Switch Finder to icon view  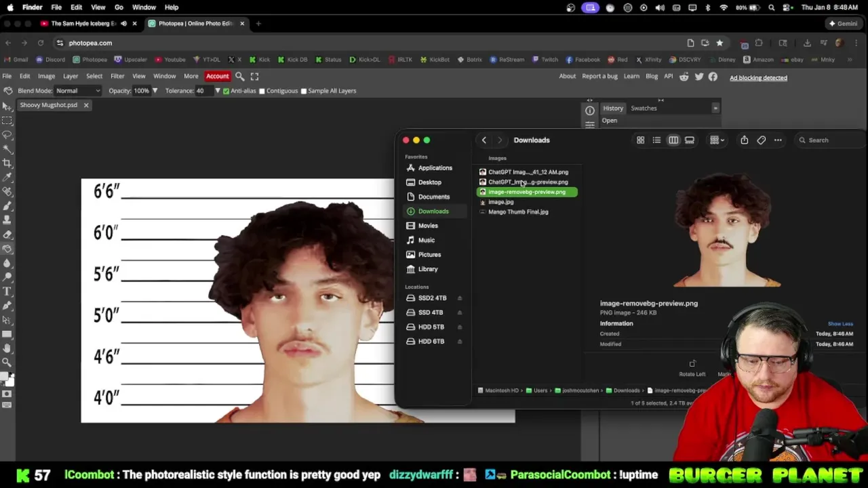click(x=640, y=140)
